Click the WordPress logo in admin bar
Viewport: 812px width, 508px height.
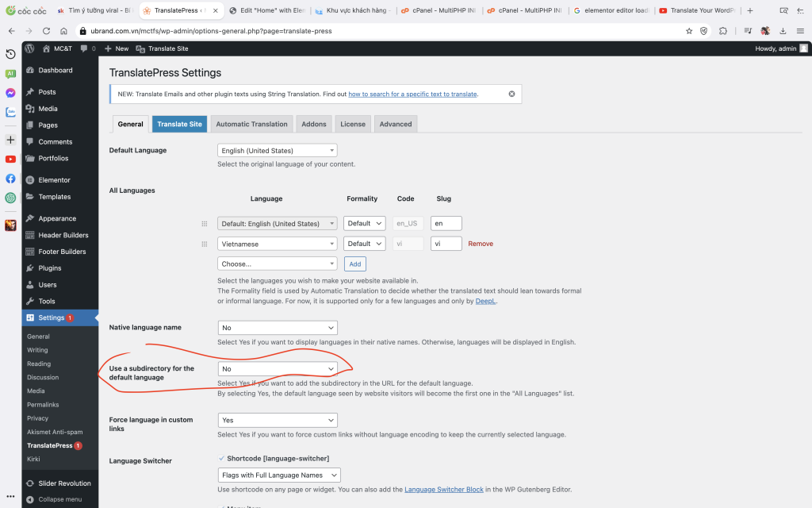pyautogui.click(x=29, y=48)
